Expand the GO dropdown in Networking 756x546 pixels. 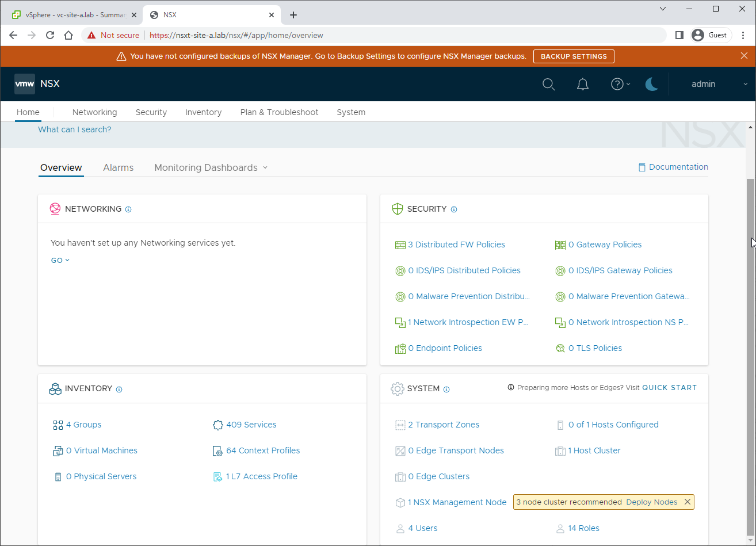[60, 261]
